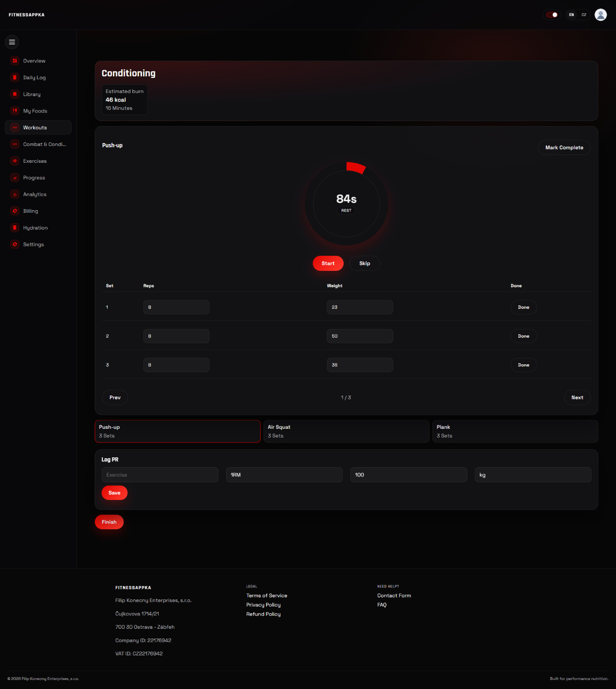Click the Library sidebar icon
This screenshot has width=616, height=689.
coord(15,94)
